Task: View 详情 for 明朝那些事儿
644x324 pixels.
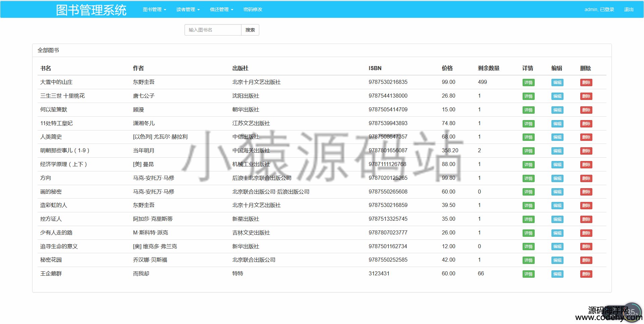Action: (x=528, y=151)
